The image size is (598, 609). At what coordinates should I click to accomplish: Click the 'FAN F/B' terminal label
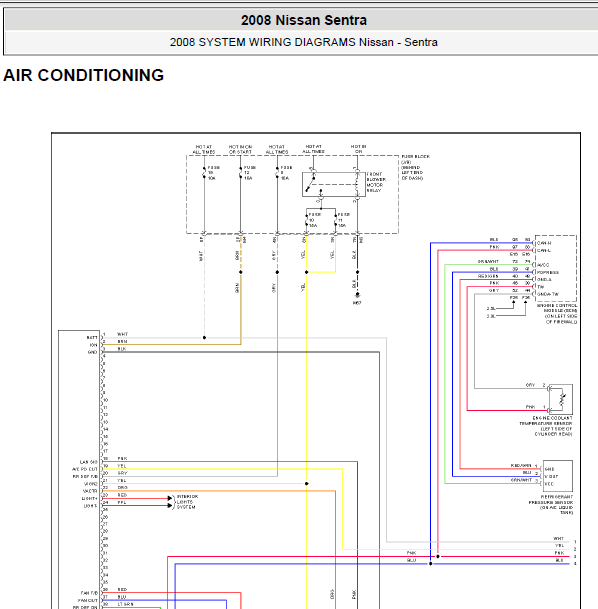pos(89,593)
